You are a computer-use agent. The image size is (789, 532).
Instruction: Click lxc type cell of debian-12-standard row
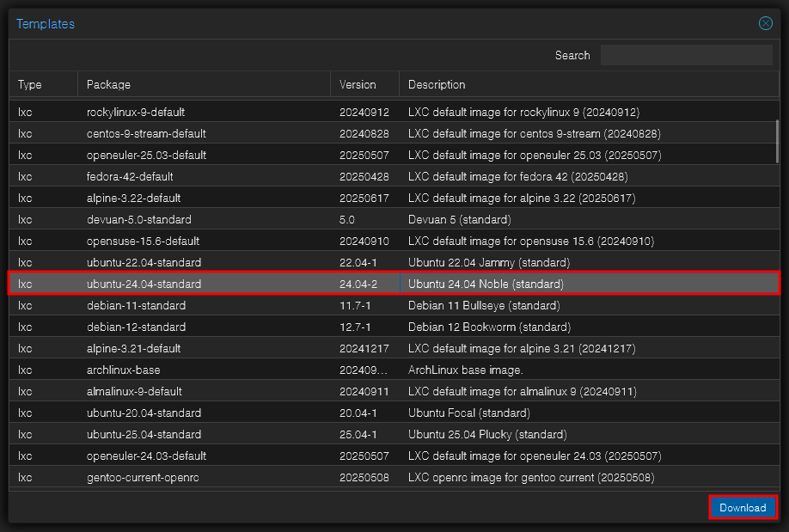point(43,327)
